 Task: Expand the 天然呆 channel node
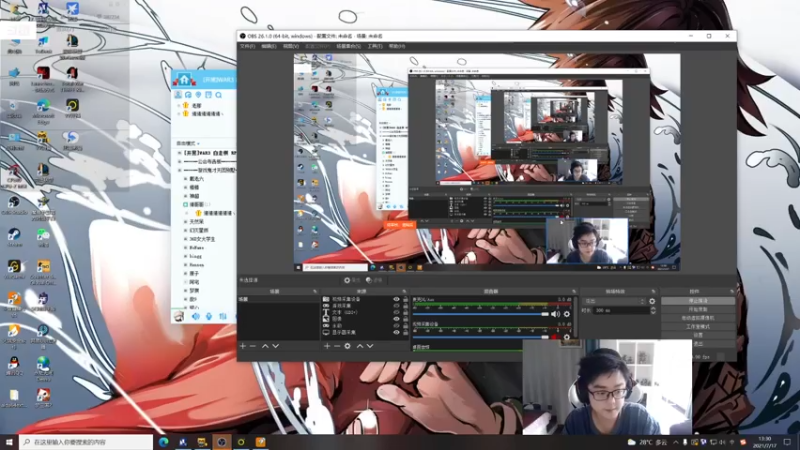pyautogui.click(x=186, y=222)
